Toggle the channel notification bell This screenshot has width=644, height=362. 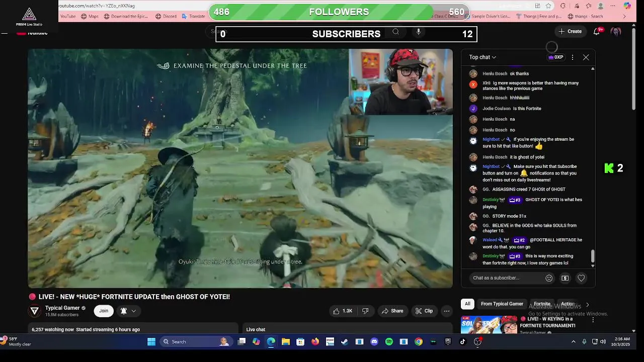tap(124, 311)
